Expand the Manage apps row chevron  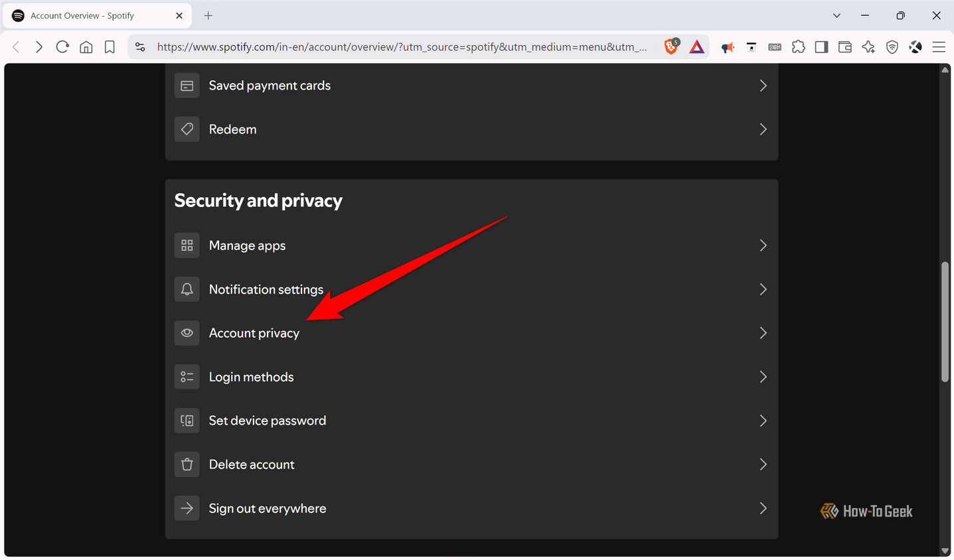[x=763, y=245]
